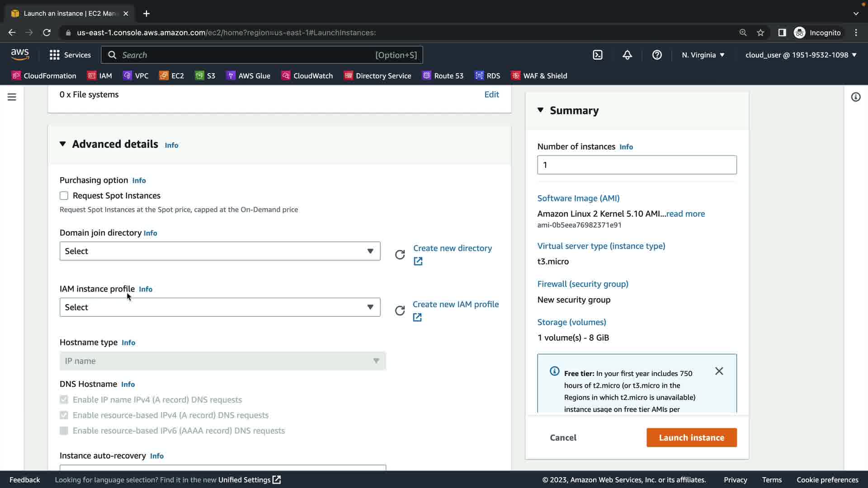868x488 pixels.
Task: Open the CloudWatch bookmark shortcut
Action: pyautogui.click(x=307, y=76)
